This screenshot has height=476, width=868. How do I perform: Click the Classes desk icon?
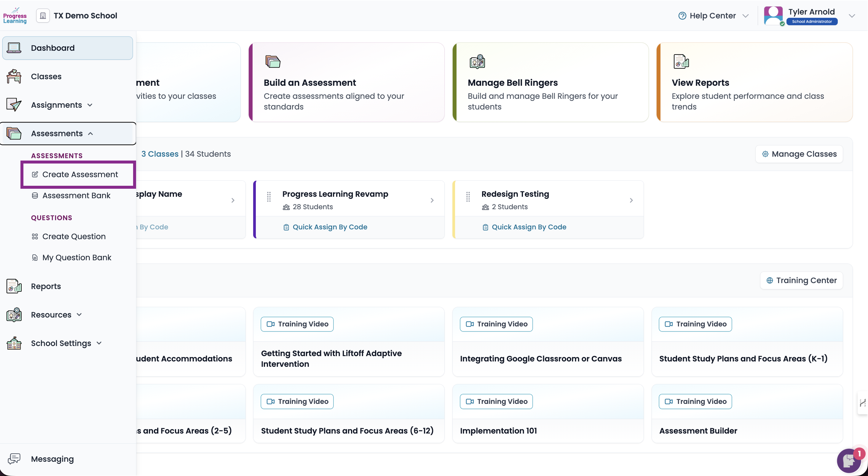[14, 77]
